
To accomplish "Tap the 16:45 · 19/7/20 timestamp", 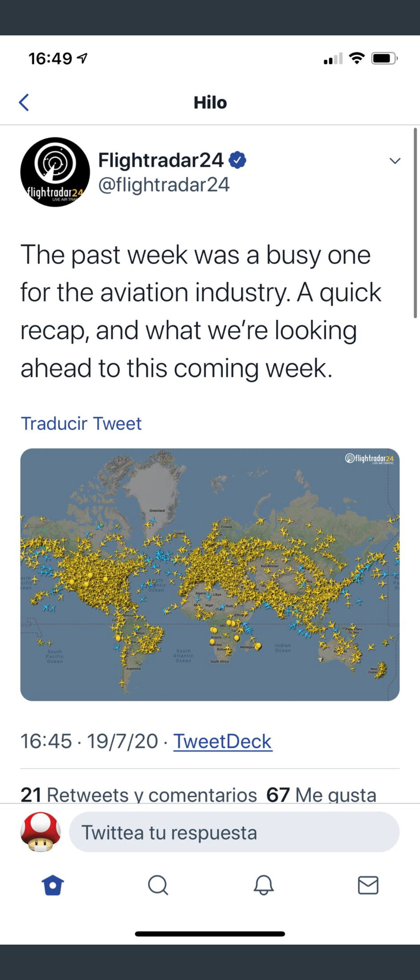I will 89,741.
